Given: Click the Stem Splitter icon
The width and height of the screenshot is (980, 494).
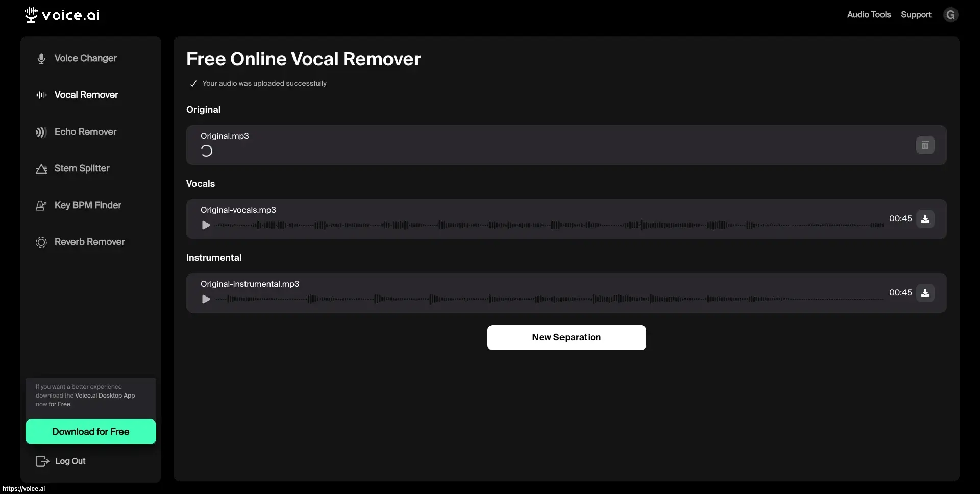Looking at the screenshot, I should pyautogui.click(x=41, y=169).
